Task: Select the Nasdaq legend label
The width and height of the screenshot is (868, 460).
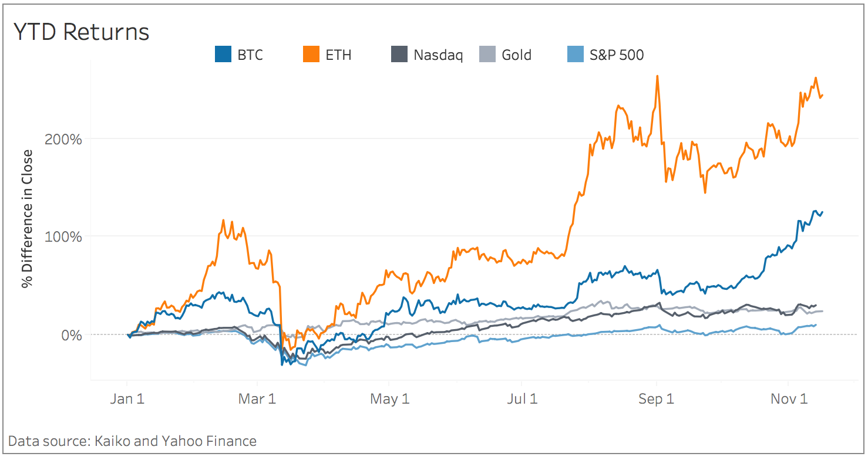Action: 438,55
